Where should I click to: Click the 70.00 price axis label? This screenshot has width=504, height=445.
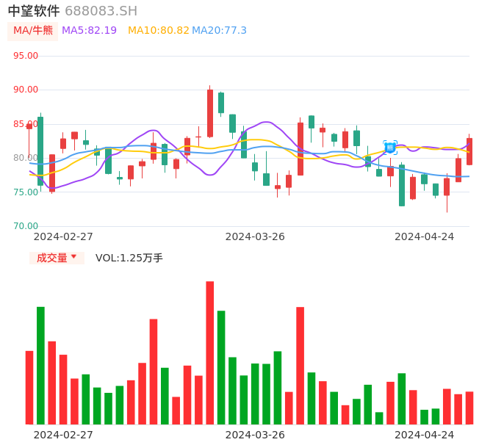tap(26, 226)
